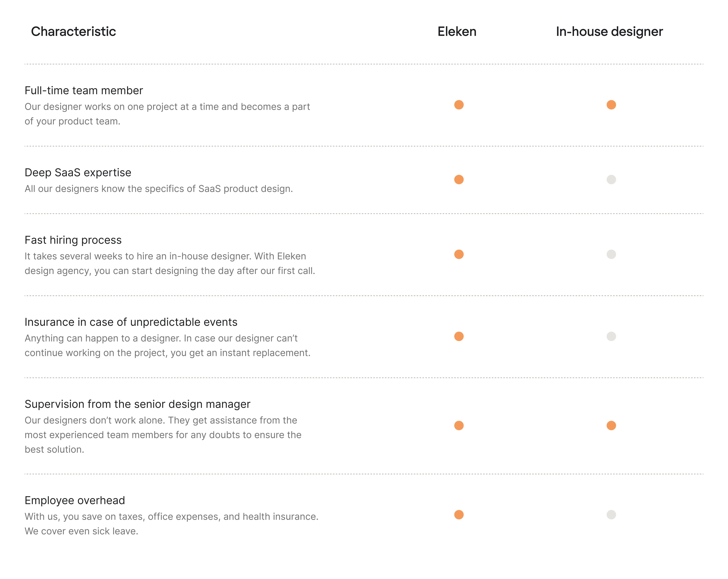
Task: Select the In-house designer column header
Action: [x=609, y=32]
